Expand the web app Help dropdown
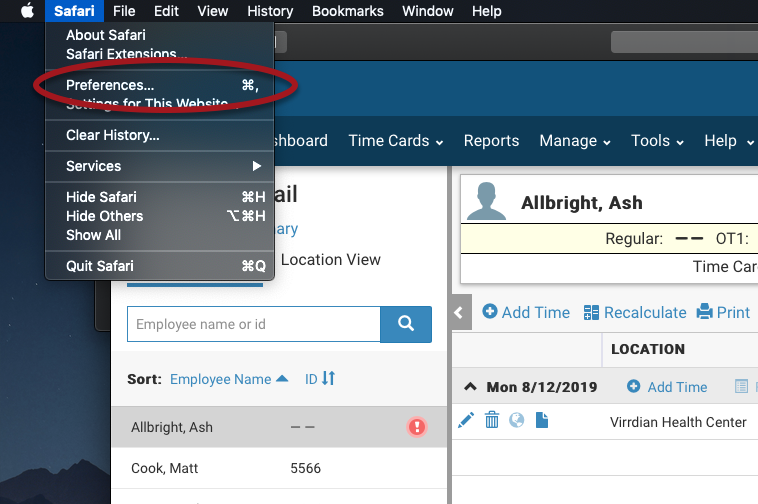 729,141
